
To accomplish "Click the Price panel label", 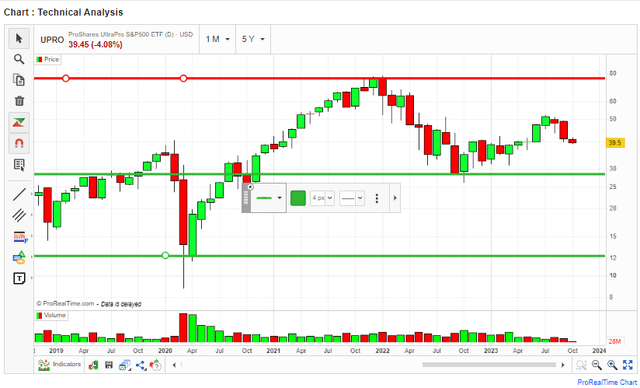I will point(48,60).
